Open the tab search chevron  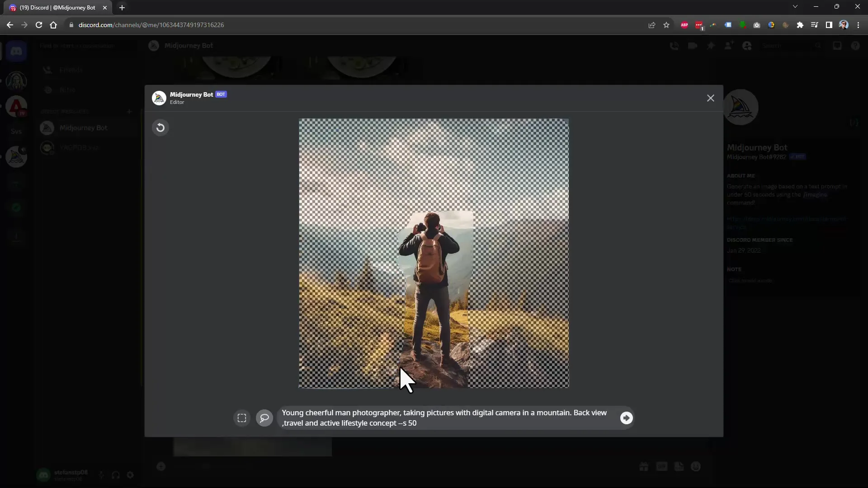[795, 6]
